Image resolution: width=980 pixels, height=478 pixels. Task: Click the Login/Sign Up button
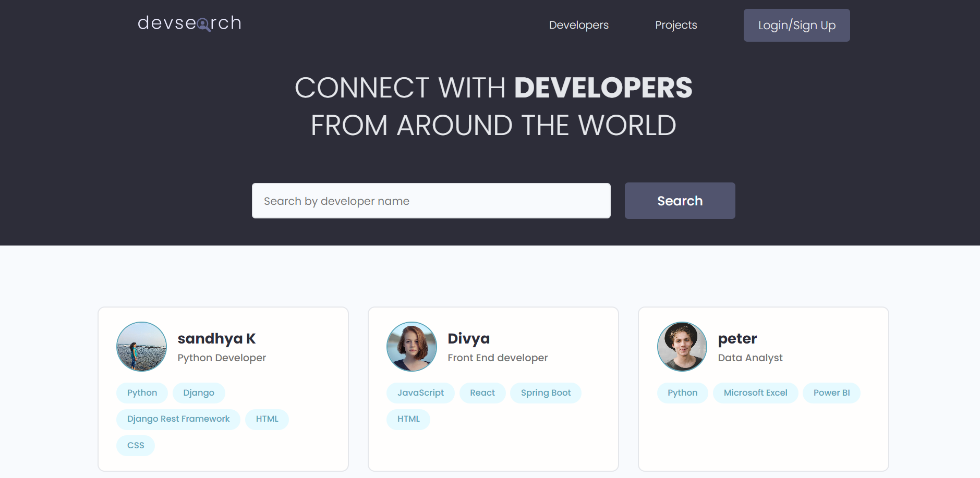[x=796, y=24]
